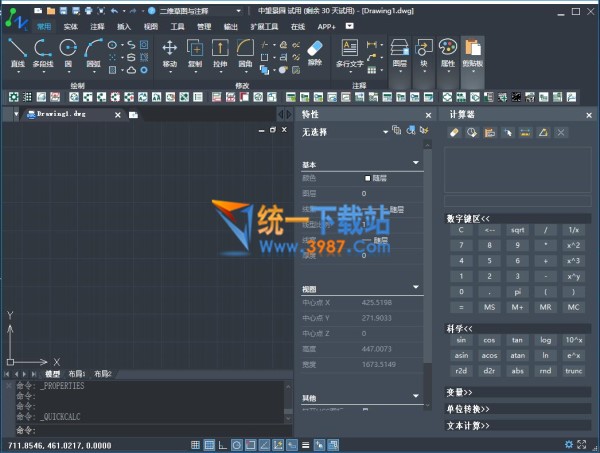Image resolution: width=600 pixels, height=453 pixels.
Task: Click the calculator paste-to-command-line icon
Action: click(489, 133)
